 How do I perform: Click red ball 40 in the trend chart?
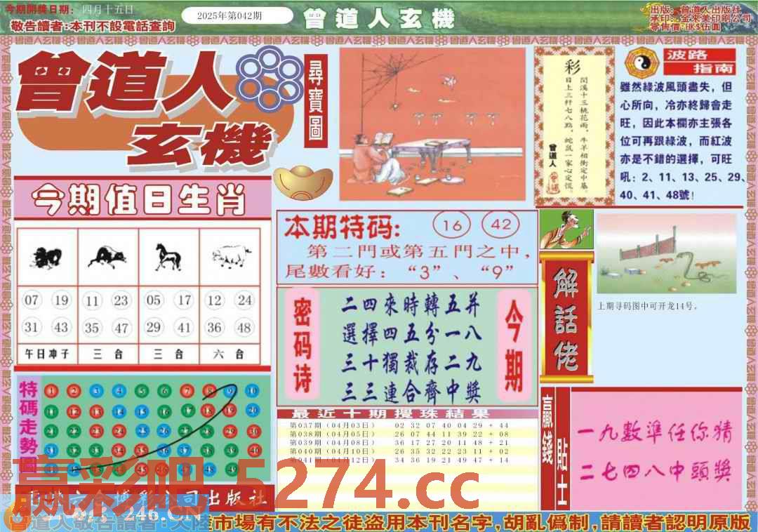pos(254,451)
